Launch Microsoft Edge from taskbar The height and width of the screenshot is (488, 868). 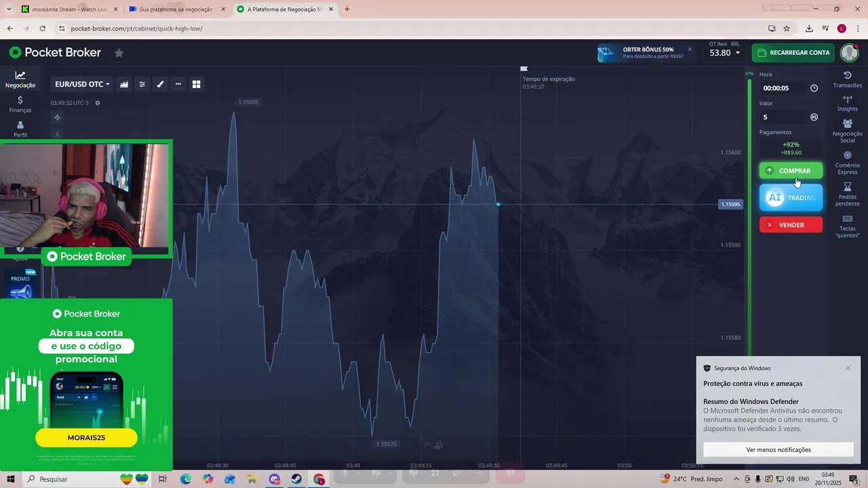pyautogui.click(x=185, y=479)
